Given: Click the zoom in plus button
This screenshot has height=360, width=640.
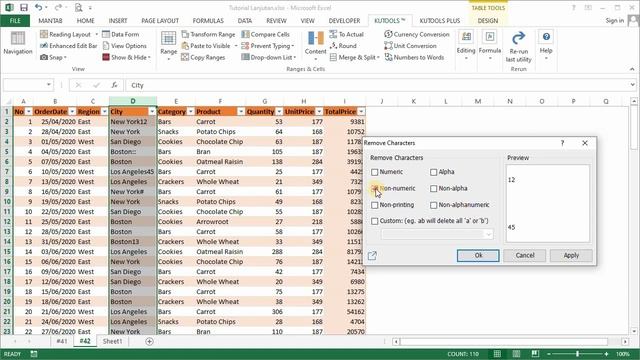Looking at the screenshot, I should tap(607, 354).
